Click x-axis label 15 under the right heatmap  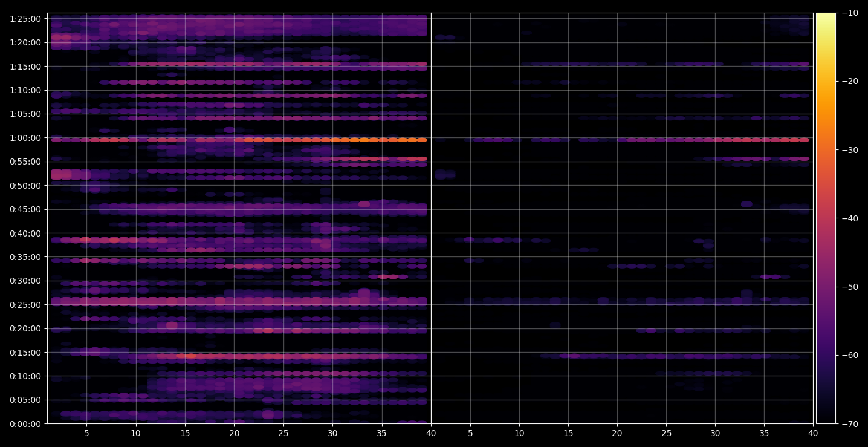point(568,433)
